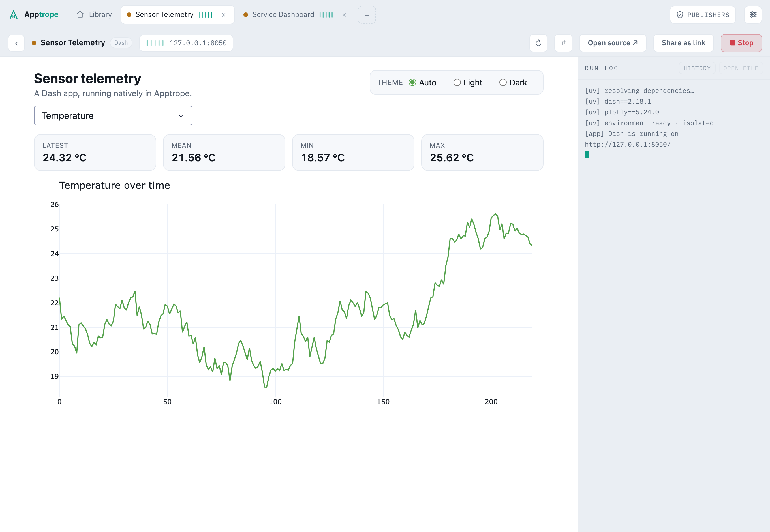Click the MAX 25.62 °C card
Screen dimensions: 770x532
pos(482,153)
